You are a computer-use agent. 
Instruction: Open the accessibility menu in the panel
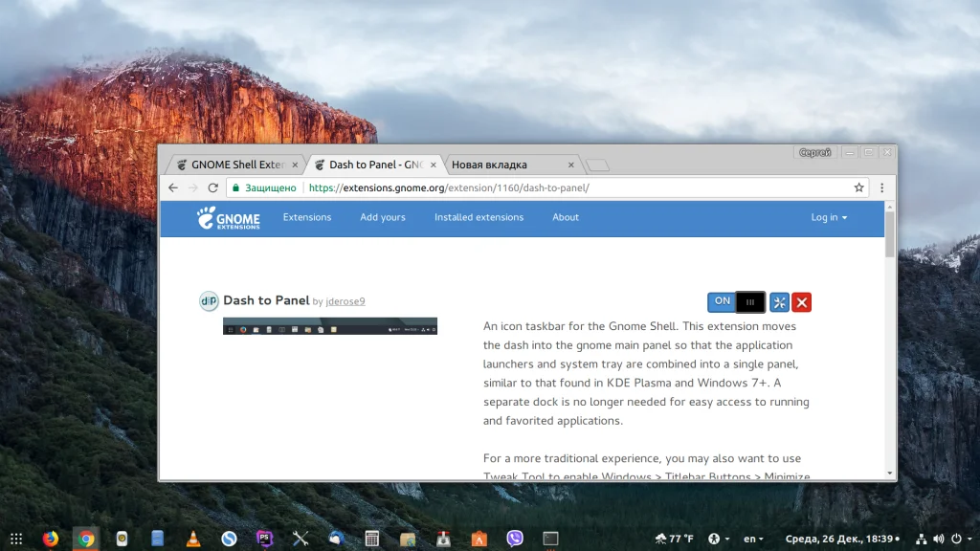point(718,539)
